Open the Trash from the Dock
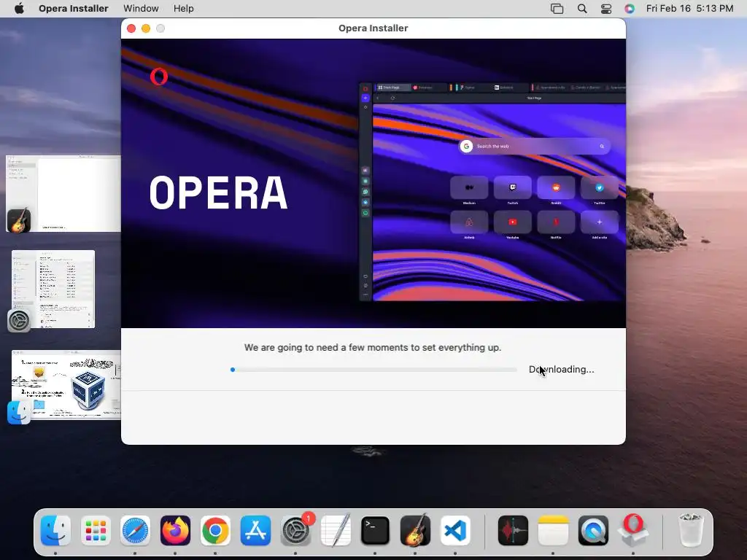747x560 pixels. 690,531
